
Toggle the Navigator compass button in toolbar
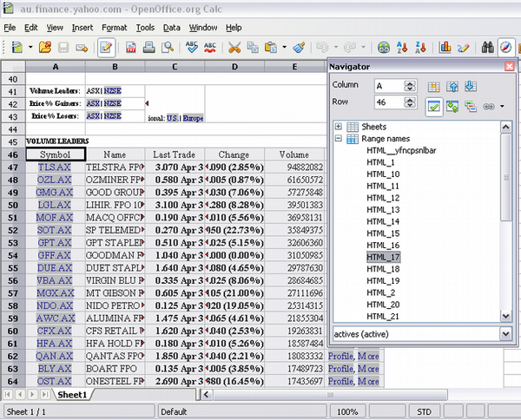pyautogui.click(x=505, y=48)
